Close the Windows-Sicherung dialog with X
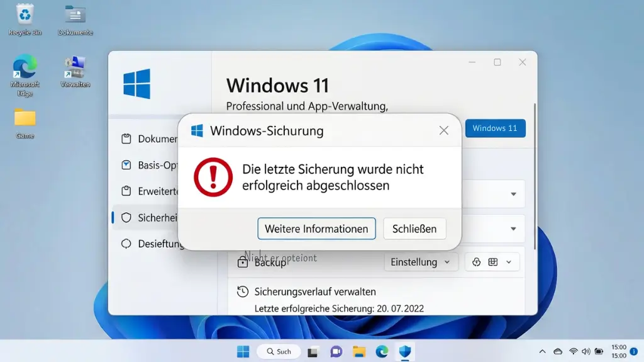Image resolution: width=644 pixels, height=362 pixels. pos(443,130)
